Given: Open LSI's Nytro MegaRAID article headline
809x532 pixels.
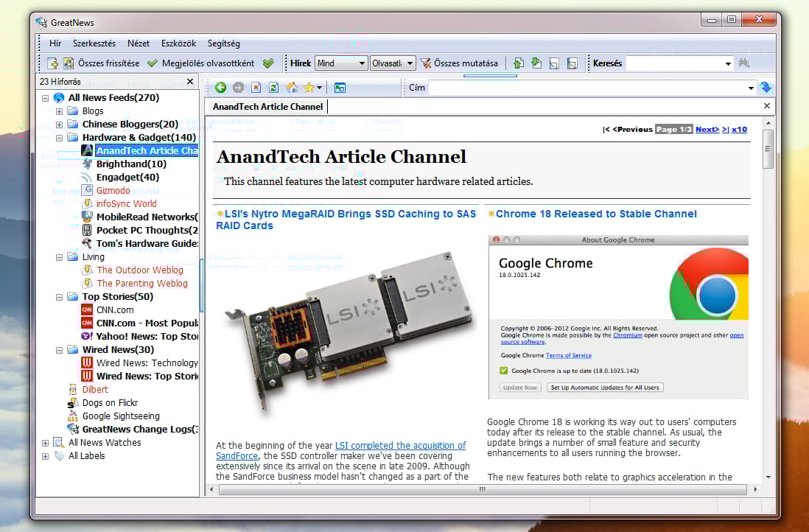Looking at the screenshot, I should tap(346, 220).
